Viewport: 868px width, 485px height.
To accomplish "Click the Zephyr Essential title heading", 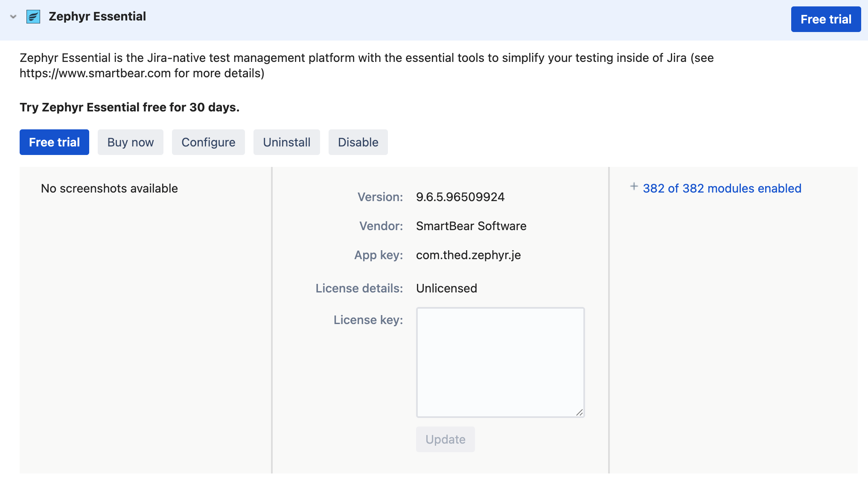I will (x=97, y=16).
